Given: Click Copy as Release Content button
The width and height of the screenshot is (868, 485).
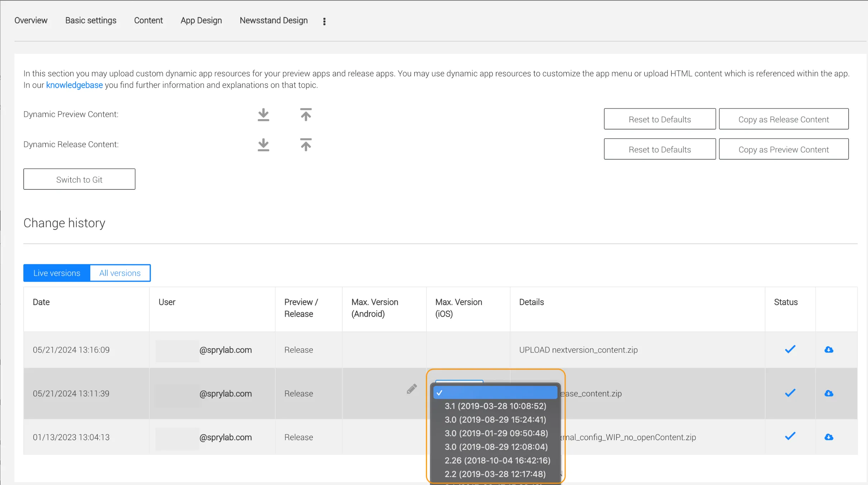Looking at the screenshot, I should [x=783, y=119].
